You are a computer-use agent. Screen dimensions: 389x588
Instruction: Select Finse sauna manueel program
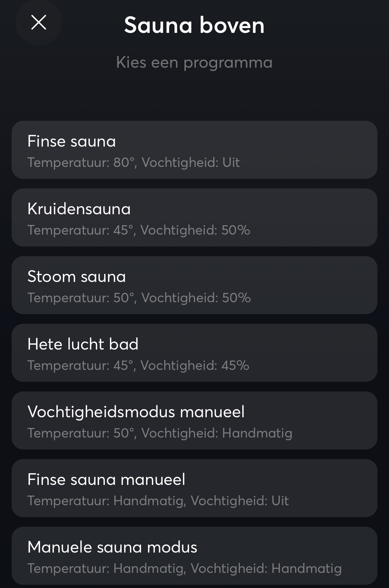pyautogui.click(x=194, y=488)
